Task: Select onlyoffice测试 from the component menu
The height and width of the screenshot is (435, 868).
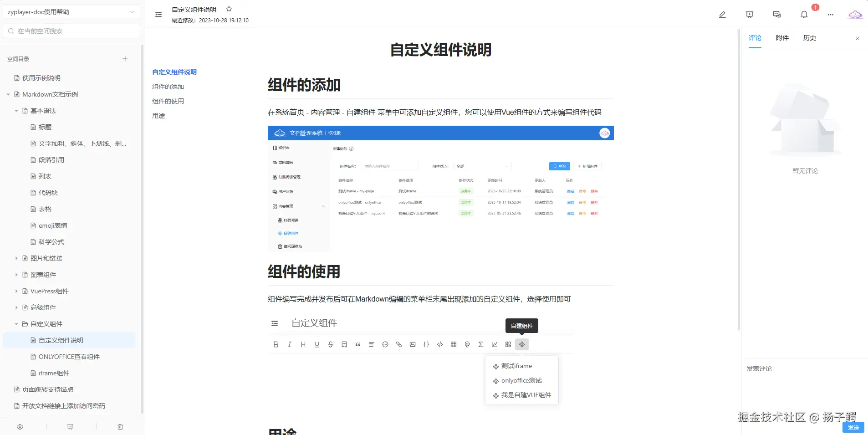Action: click(x=521, y=380)
